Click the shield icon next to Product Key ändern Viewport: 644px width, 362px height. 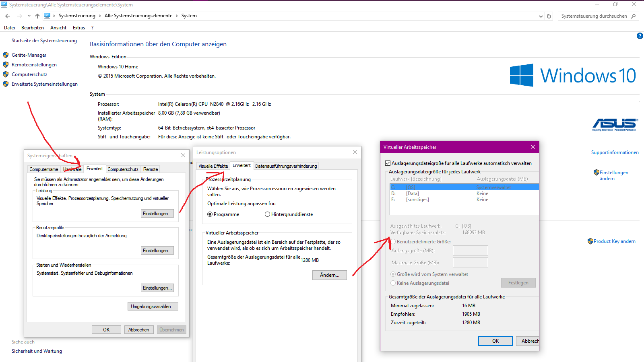point(590,241)
